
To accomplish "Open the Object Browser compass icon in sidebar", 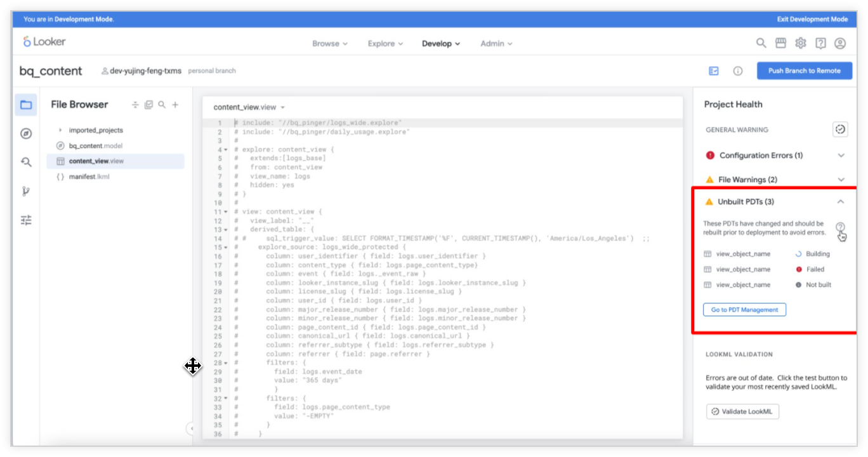I will tap(26, 133).
